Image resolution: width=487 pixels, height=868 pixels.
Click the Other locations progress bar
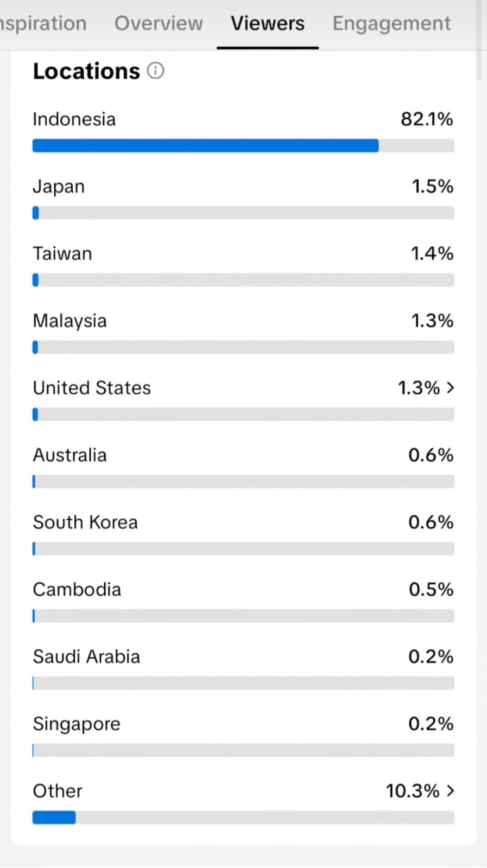pyautogui.click(x=243, y=818)
